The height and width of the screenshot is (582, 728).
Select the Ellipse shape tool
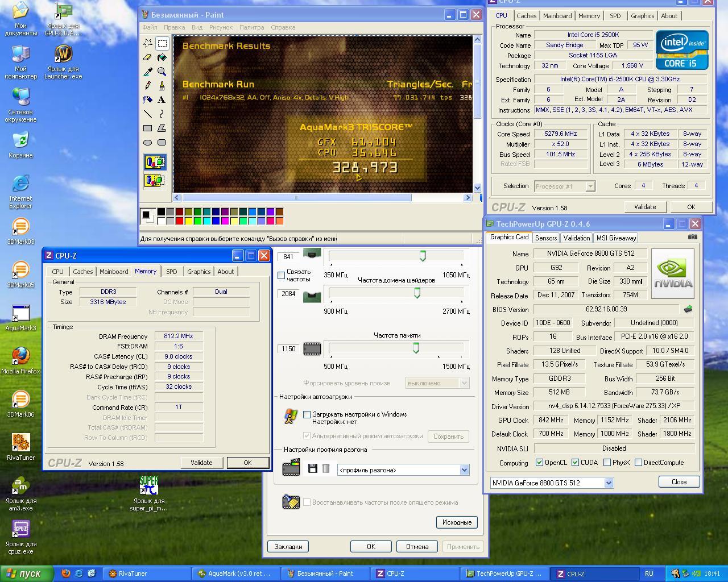click(x=148, y=143)
